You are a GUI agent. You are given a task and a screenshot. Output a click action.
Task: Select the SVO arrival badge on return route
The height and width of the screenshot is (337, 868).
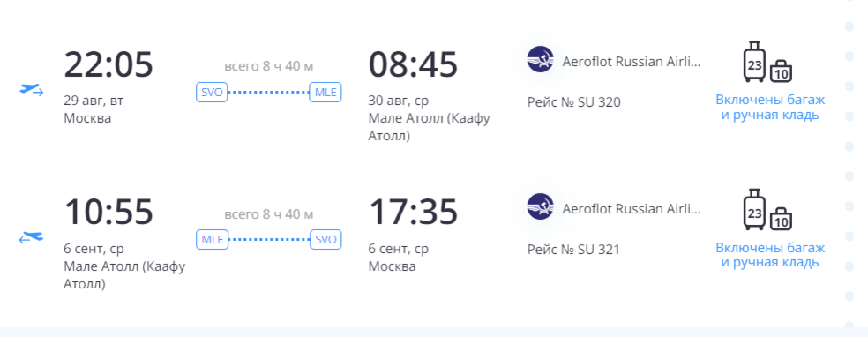pos(325,240)
